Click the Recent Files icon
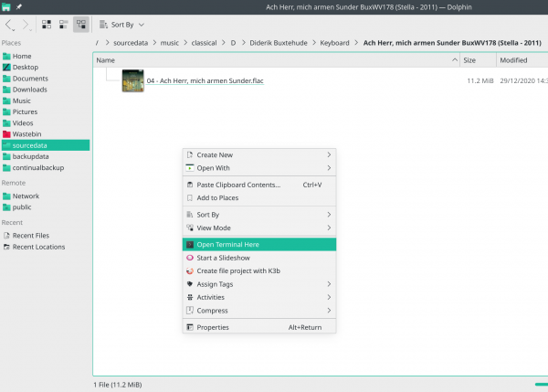The image size is (548, 392). [6, 236]
